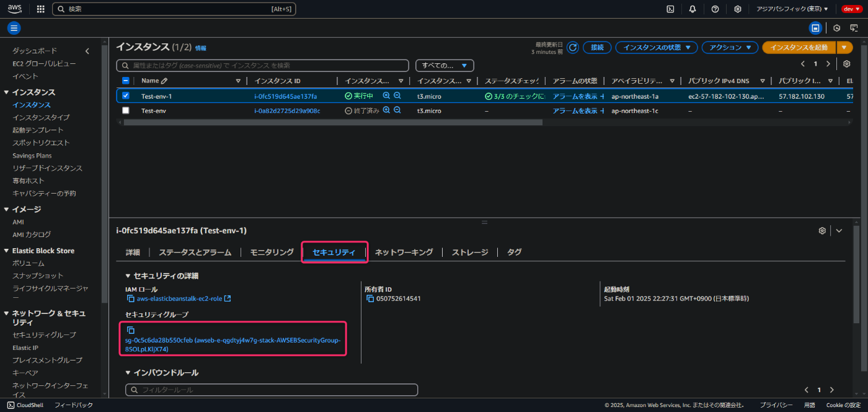Open the services grid menu

41,9
